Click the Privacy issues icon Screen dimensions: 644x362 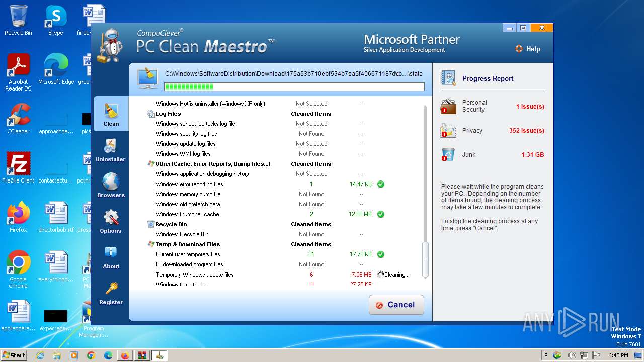click(x=448, y=130)
